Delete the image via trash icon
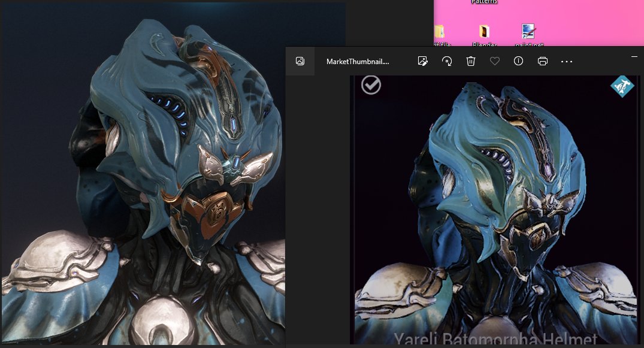The height and width of the screenshot is (348, 644). click(x=471, y=61)
